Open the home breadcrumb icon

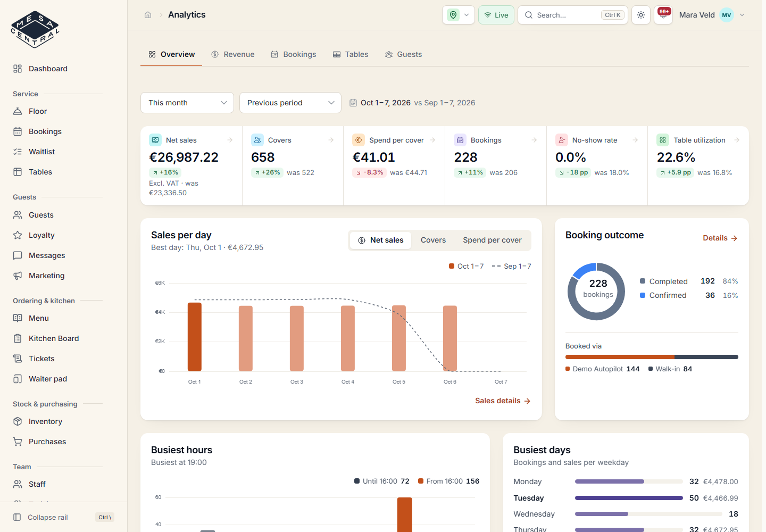coord(148,15)
